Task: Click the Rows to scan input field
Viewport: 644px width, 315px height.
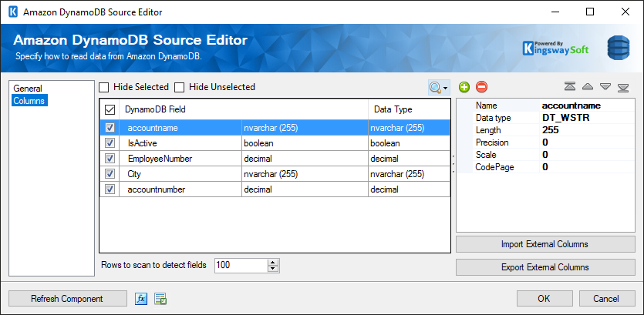Action: [x=241, y=266]
